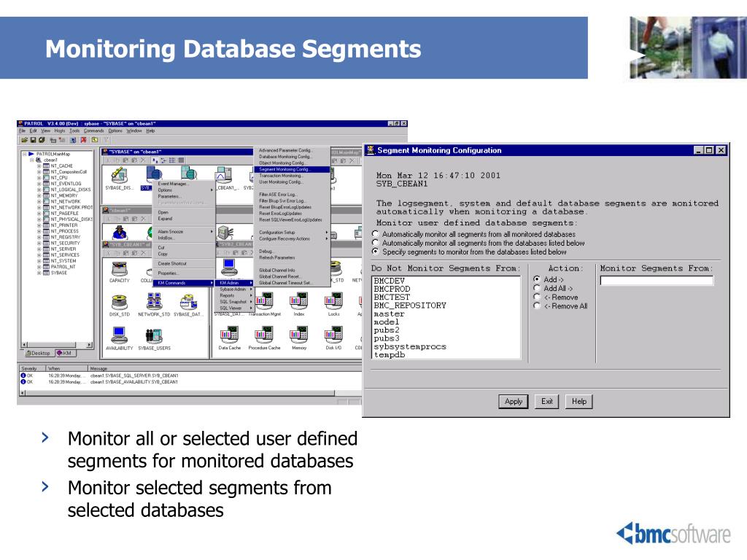
Task: Click the details view toolbar button
Action: click(x=181, y=160)
